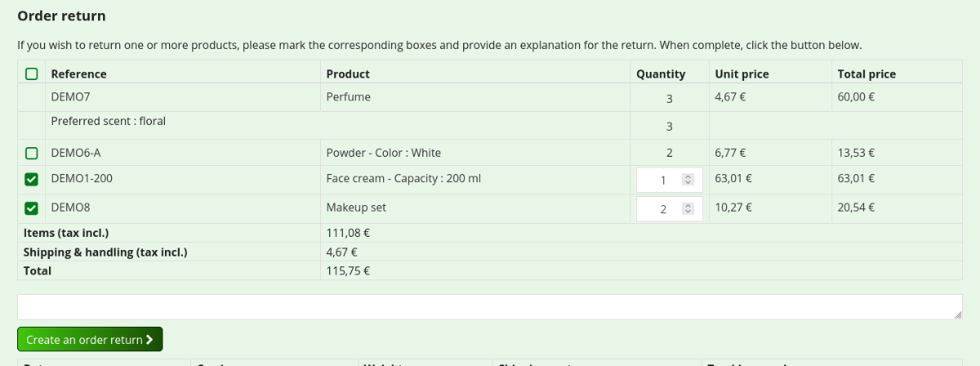980x366 pixels.
Task: Click the Quantity column header
Action: [x=661, y=74]
